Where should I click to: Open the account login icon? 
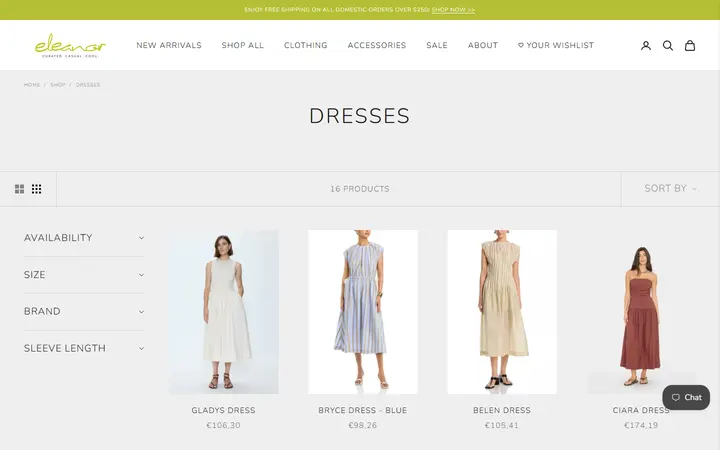pyautogui.click(x=646, y=45)
